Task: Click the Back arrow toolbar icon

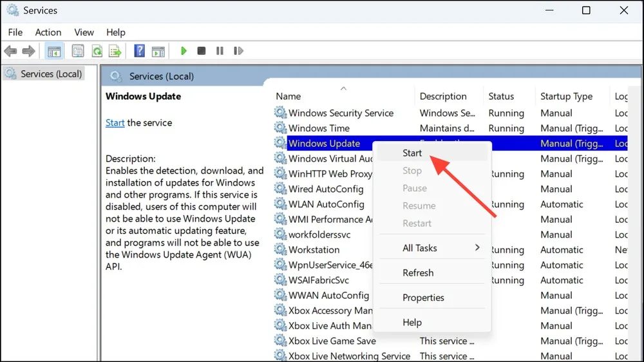Action: tap(11, 51)
